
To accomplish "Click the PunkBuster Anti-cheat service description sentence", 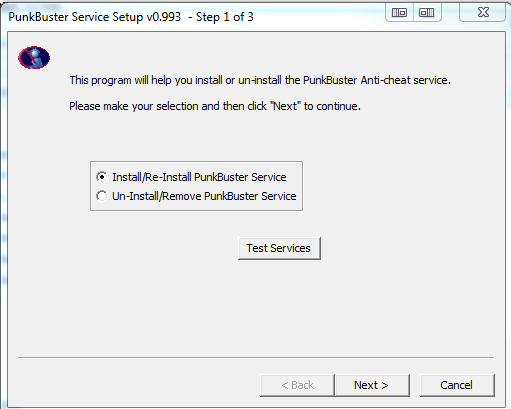I will coord(260,80).
